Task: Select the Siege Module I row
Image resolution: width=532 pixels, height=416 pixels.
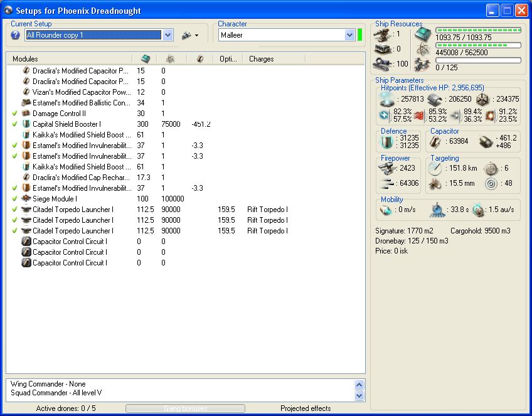Action: [185, 199]
